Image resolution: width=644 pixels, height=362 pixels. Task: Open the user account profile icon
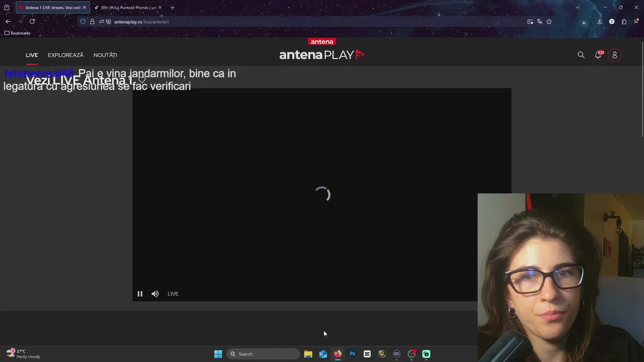click(614, 55)
